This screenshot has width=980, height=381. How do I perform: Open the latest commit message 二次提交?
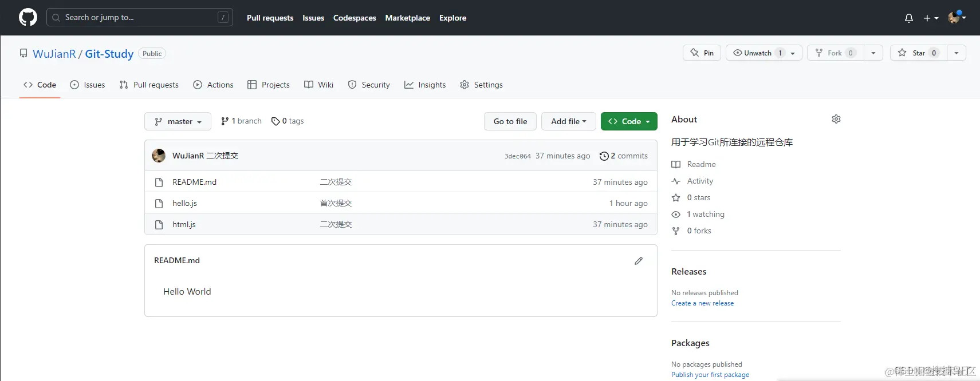coord(222,156)
